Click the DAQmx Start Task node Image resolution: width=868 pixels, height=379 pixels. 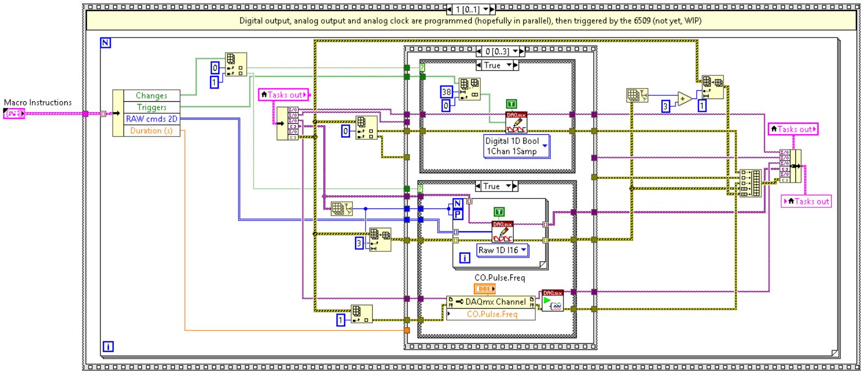click(552, 301)
